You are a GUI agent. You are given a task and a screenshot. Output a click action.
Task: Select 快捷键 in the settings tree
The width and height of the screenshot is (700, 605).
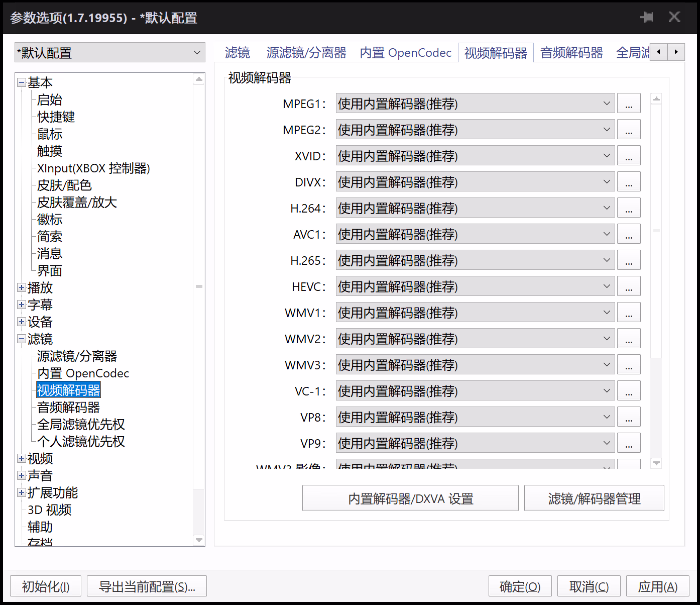pyautogui.click(x=56, y=117)
